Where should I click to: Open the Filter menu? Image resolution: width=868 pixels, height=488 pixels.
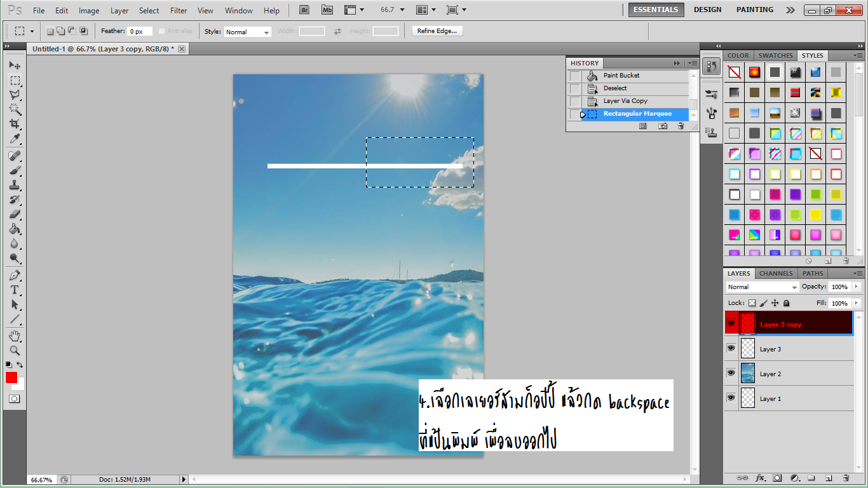[179, 10]
